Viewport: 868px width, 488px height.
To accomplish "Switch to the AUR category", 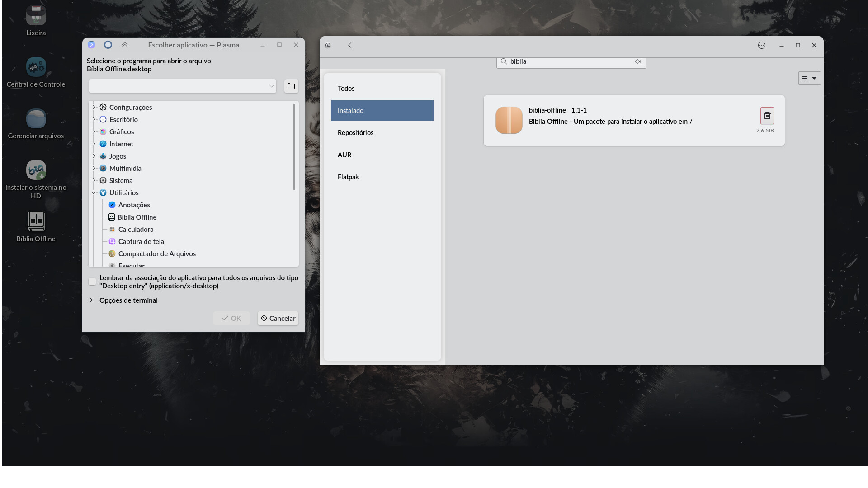I will point(344,155).
